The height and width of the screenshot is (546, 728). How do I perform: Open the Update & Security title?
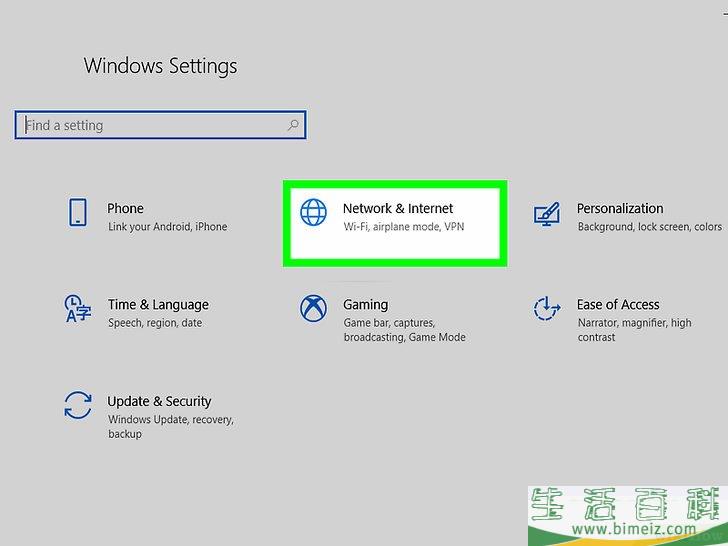pyautogui.click(x=159, y=401)
